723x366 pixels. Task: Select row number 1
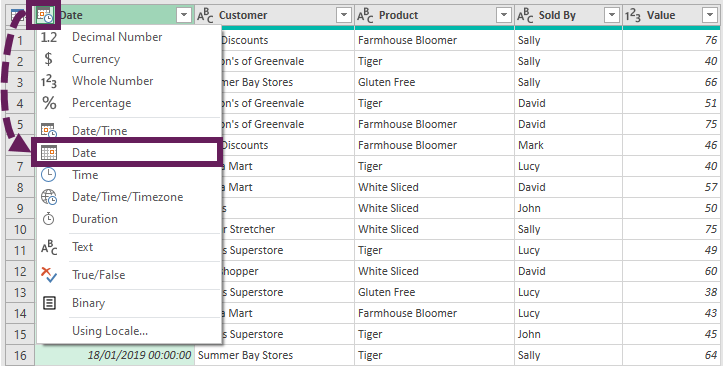tap(20, 40)
